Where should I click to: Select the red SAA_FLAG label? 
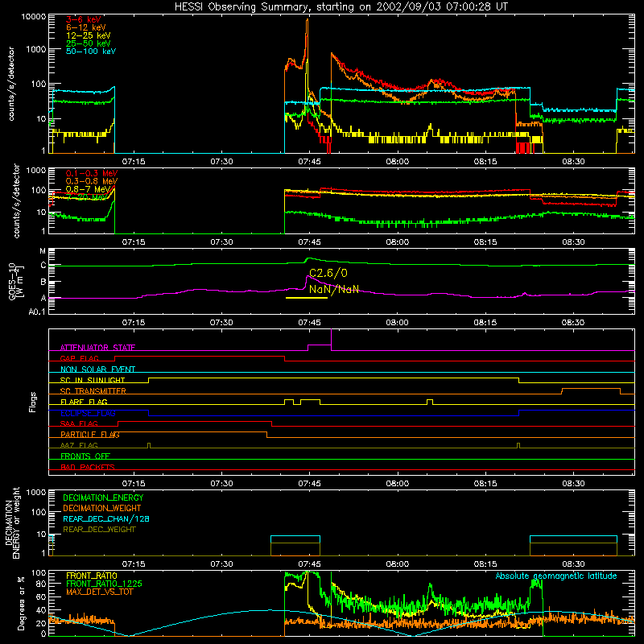79,423
